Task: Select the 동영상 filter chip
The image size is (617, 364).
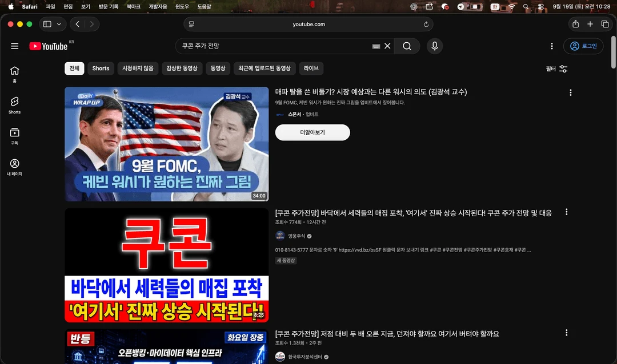Action: pyautogui.click(x=218, y=68)
